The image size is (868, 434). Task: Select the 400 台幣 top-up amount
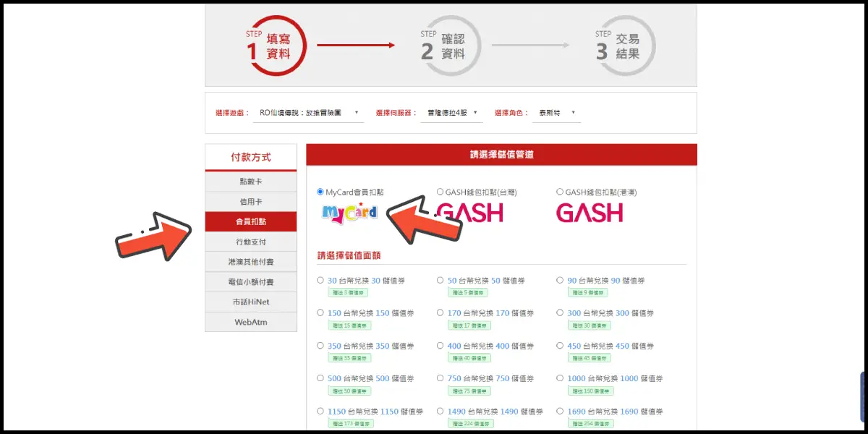440,345
